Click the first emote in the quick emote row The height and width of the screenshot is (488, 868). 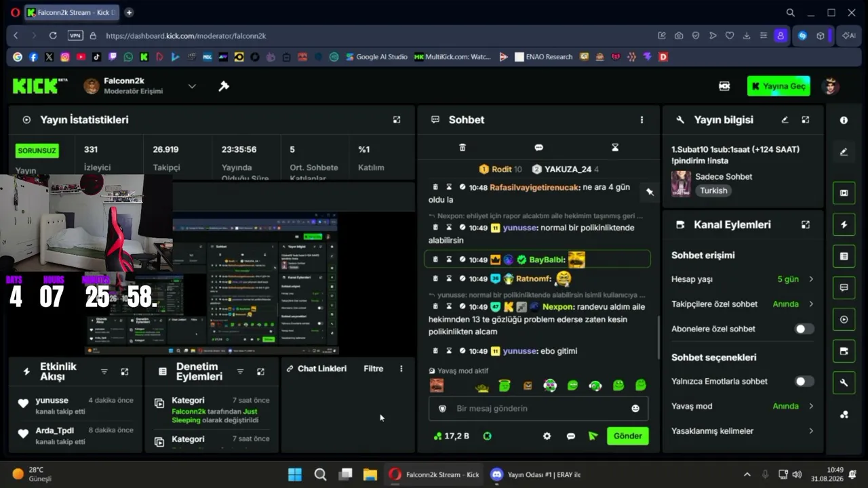pyautogui.click(x=437, y=386)
